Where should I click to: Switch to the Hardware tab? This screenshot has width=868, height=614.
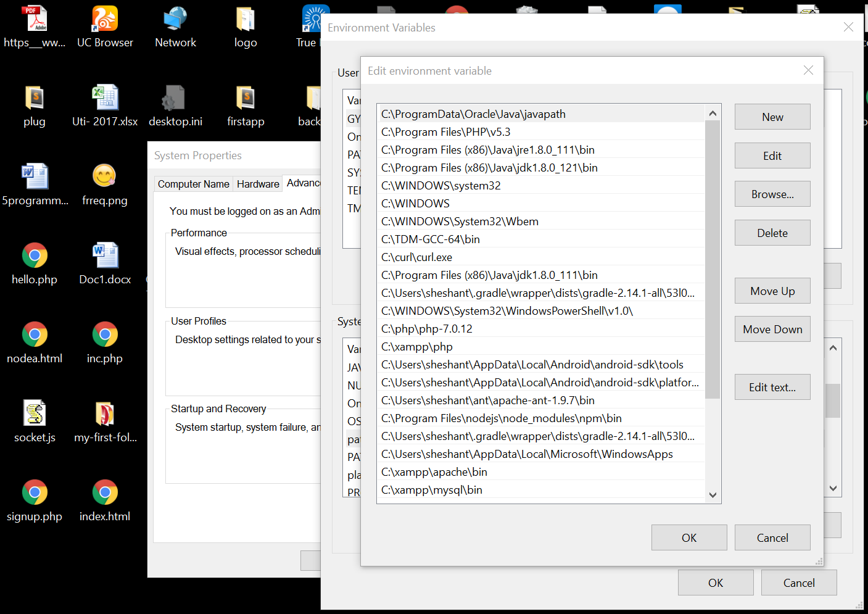coord(258,184)
